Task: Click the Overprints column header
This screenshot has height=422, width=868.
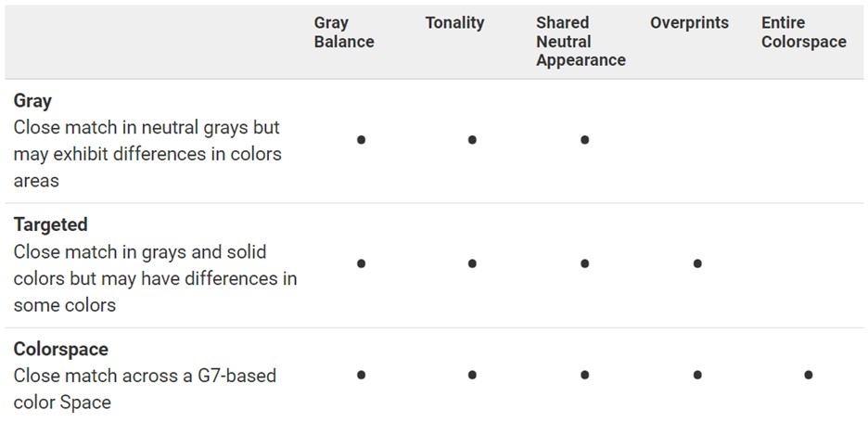Action: tap(689, 23)
